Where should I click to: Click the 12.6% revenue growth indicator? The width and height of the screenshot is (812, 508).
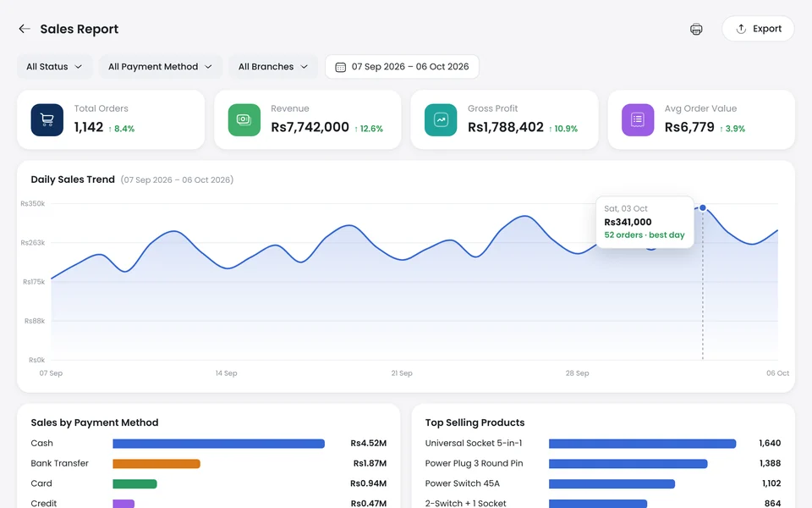(369, 129)
